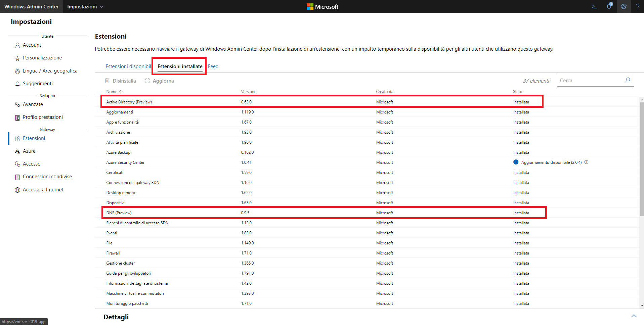The image size is (644, 325).
Task: Open the notifications bell icon
Action: click(609, 6)
